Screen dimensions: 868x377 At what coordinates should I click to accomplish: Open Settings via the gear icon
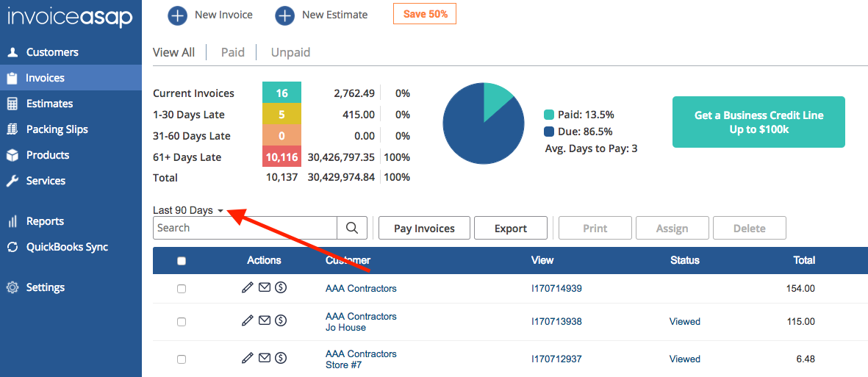point(12,287)
